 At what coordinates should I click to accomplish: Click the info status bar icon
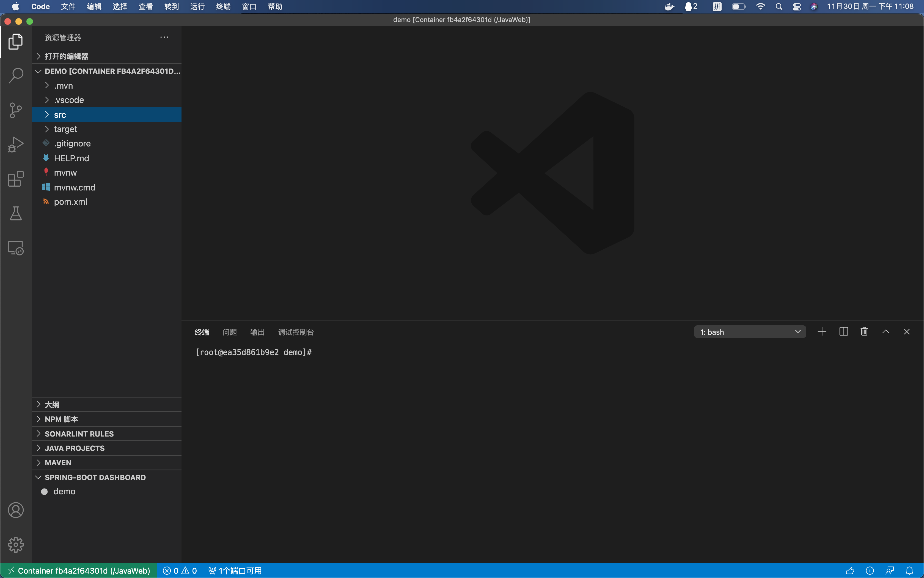(870, 571)
